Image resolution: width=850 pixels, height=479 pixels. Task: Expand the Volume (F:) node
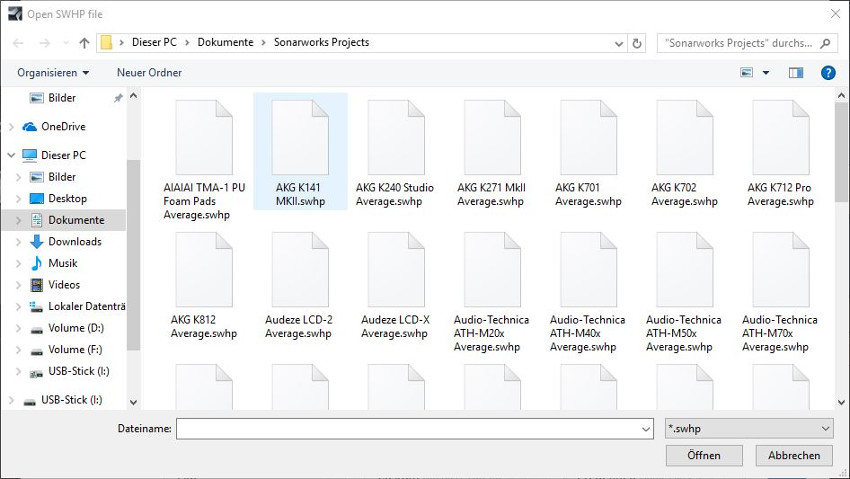pyautogui.click(x=18, y=350)
